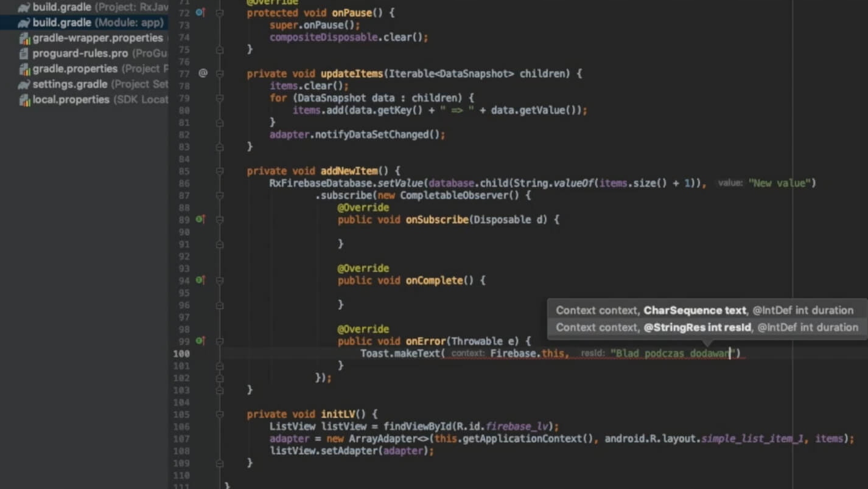Click the Gradle icon beside settings.gradle
The height and width of the screenshot is (489, 868).
(24, 85)
